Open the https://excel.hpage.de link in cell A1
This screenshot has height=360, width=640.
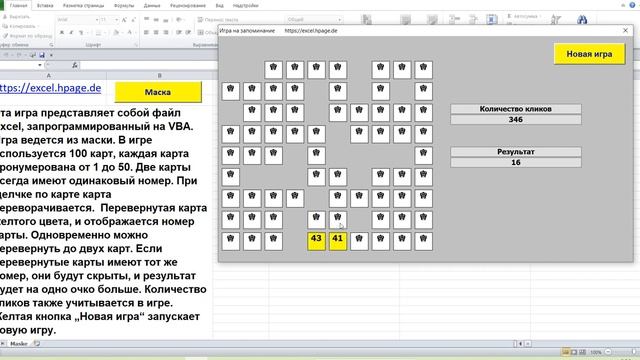(50, 88)
